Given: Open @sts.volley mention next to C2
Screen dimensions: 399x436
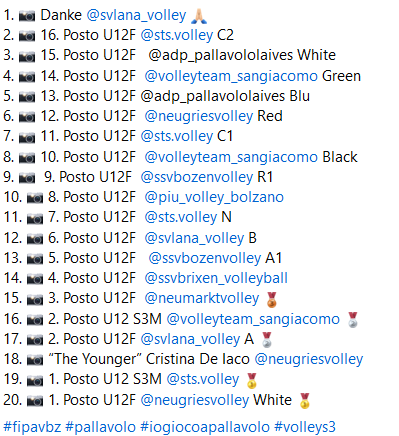Looking at the screenshot, I should 177,35.
